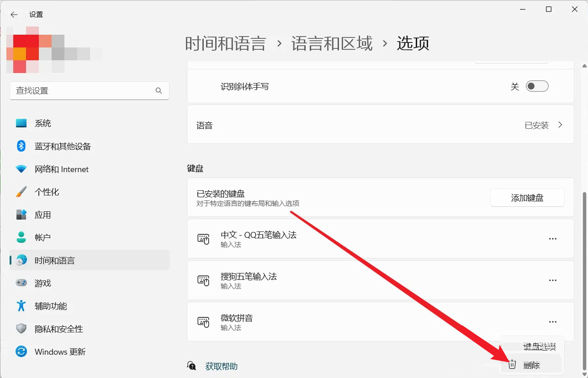588x378 pixels.
Task: Click the Windows 更新 sync icon
Action: coord(21,352)
